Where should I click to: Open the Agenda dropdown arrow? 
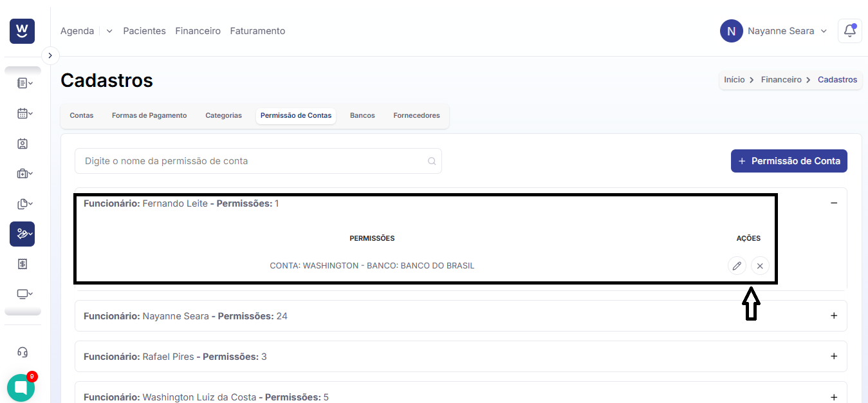coord(109,31)
